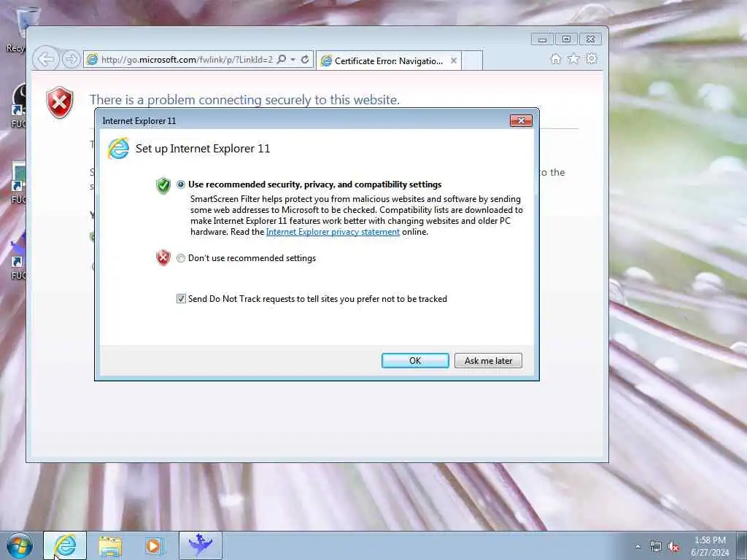Open the Tools gear menu

(591, 58)
